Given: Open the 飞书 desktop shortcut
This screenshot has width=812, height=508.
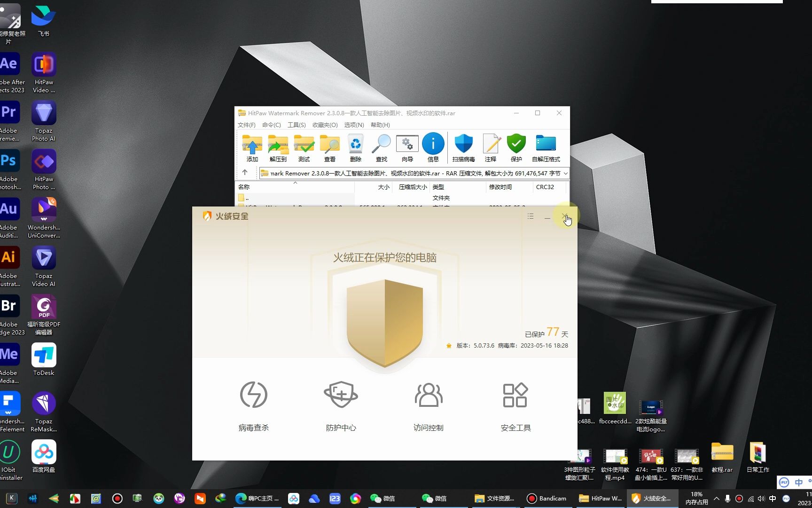Looking at the screenshot, I should [44, 21].
